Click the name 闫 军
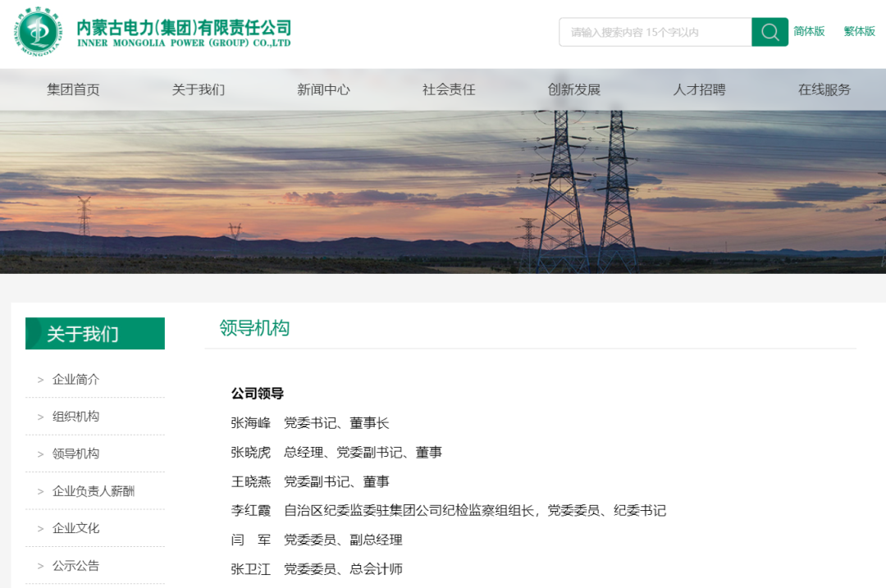This screenshot has width=886, height=588. (x=251, y=540)
